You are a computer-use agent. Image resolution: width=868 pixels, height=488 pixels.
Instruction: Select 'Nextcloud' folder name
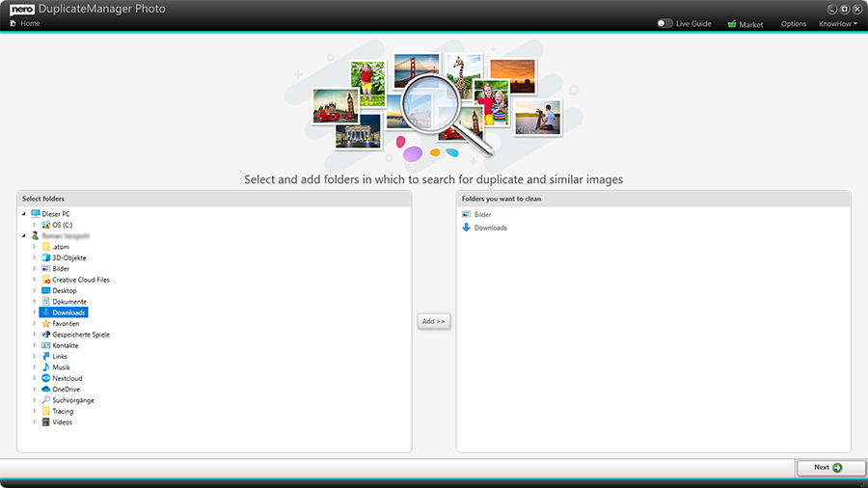click(x=67, y=378)
